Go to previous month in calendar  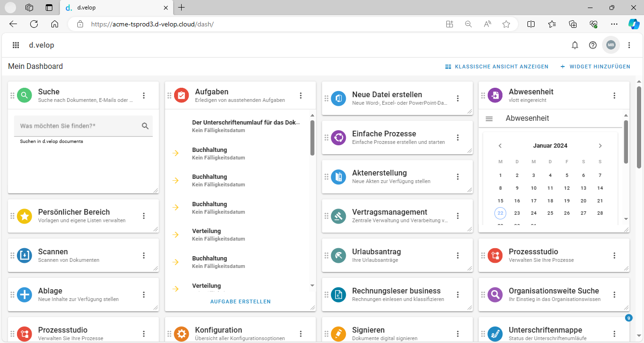pos(500,146)
